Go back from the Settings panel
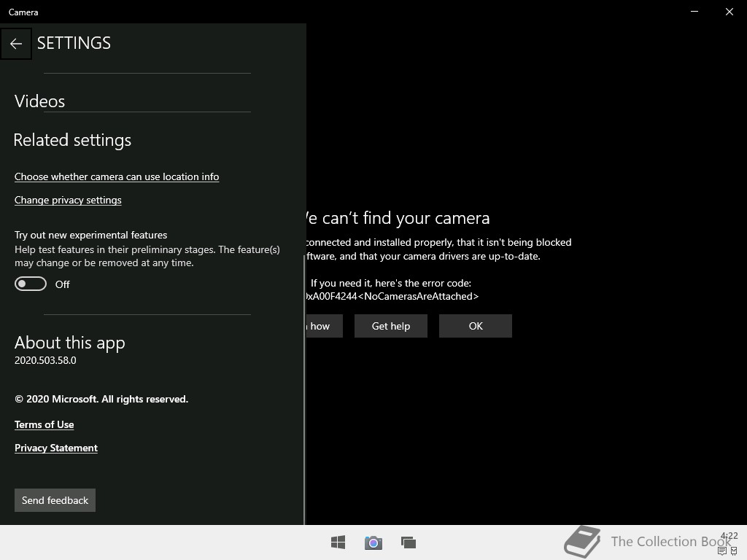747x560 pixels. tap(16, 44)
